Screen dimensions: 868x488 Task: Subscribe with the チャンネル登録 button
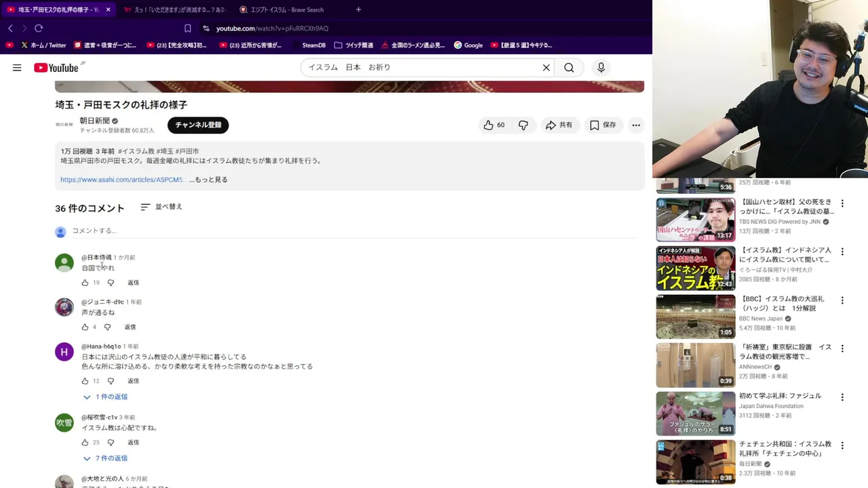[x=198, y=125]
